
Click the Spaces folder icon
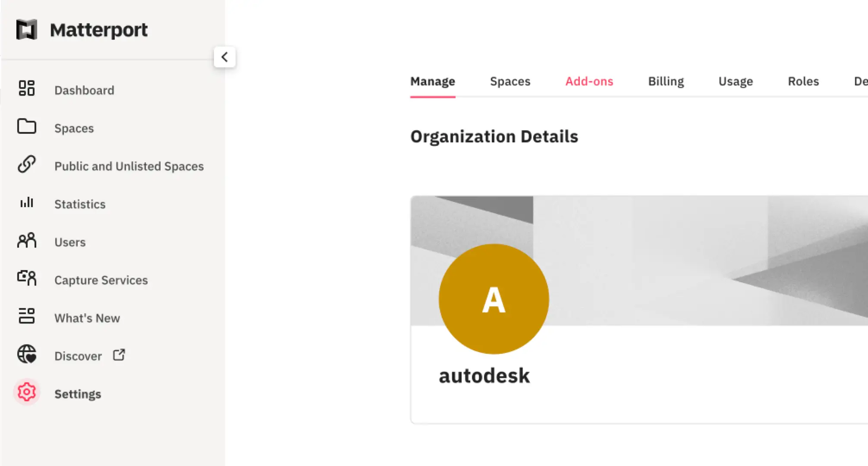(27, 126)
